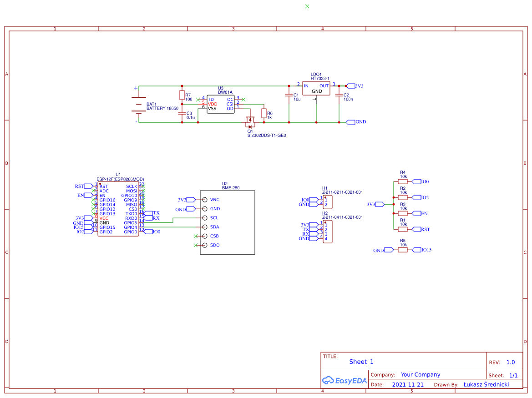Select the HT7333-1 LDO regulator block
This screenshot has width=532, height=398.
[x=317, y=88]
